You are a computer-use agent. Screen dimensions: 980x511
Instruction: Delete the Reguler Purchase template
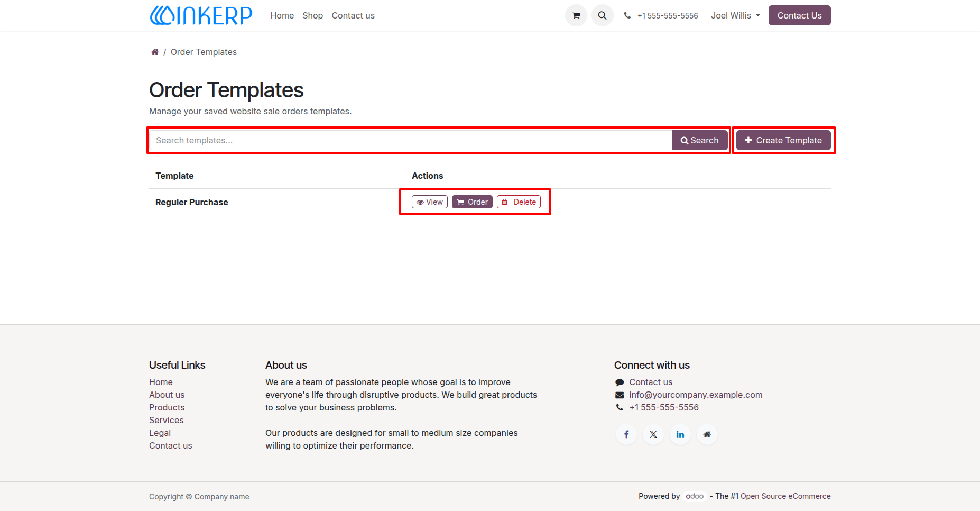(519, 202)
